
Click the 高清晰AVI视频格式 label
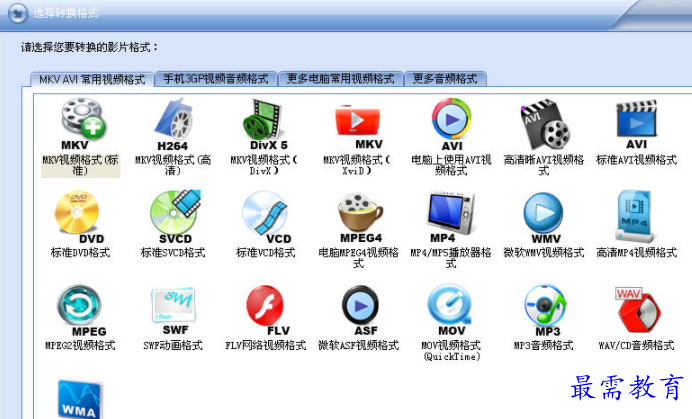(x=544, y=165)
